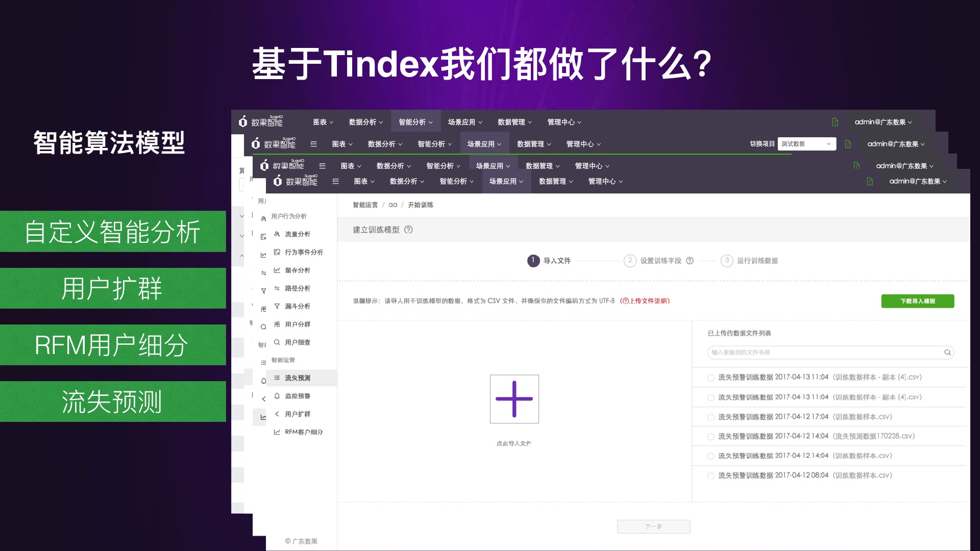Click the help icon next to 设置训练字段
Screen dimensions: 980x551
coord(690,261)
